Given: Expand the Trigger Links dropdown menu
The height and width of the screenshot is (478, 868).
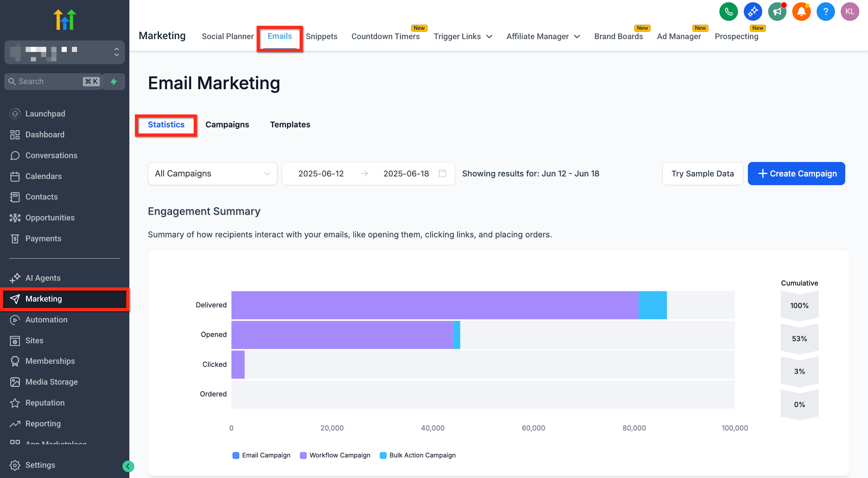Looking at the screenshot, I should (x=463, y=36).
